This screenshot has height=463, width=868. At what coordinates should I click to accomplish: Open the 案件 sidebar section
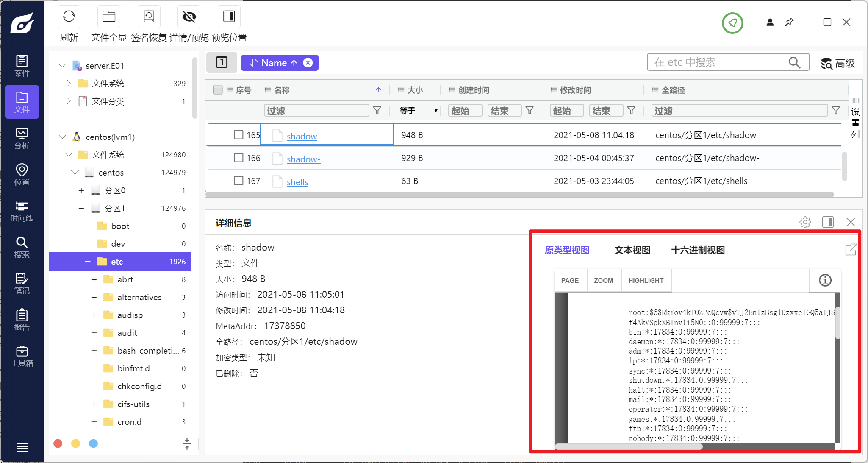(x=22, y=66)
